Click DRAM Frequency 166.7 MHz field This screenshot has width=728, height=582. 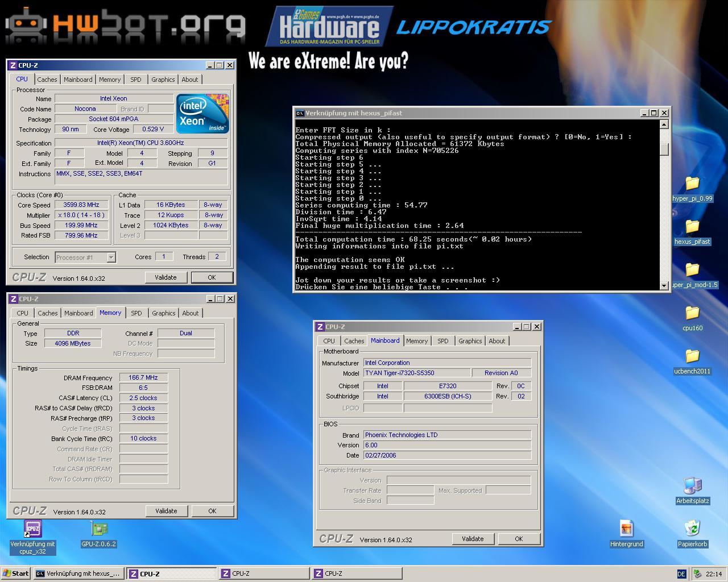pos(143,377)
